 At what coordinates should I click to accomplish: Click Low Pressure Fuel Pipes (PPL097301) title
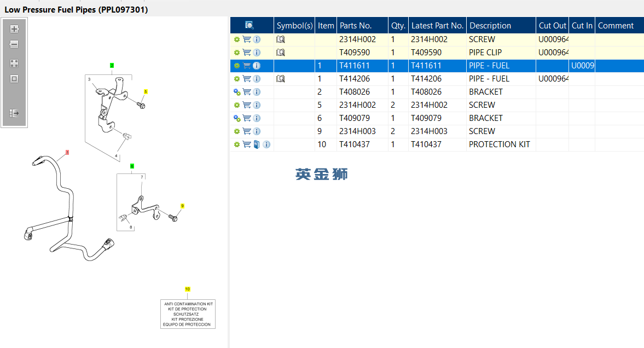[77, 9]
